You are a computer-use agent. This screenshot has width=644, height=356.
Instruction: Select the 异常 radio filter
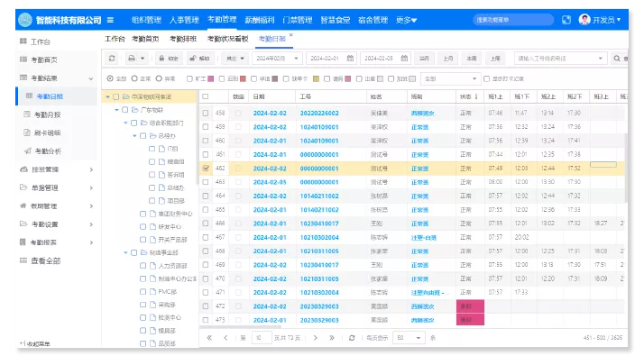click(159, 78)
